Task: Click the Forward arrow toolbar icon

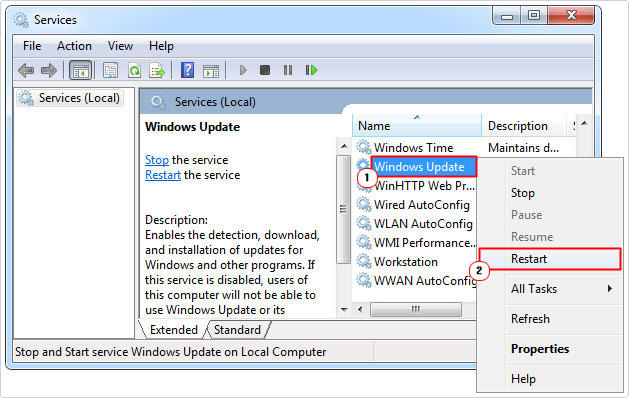Action: point(49,71)
